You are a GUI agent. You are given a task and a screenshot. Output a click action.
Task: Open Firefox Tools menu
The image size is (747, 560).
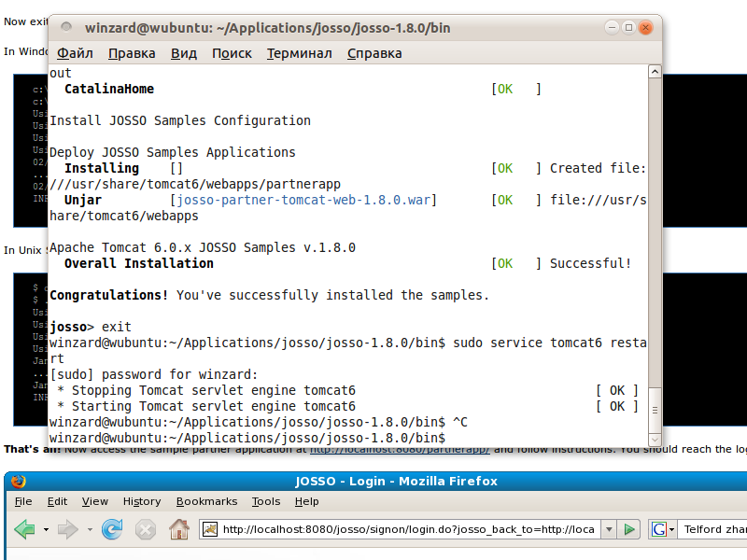click(266, 501)
